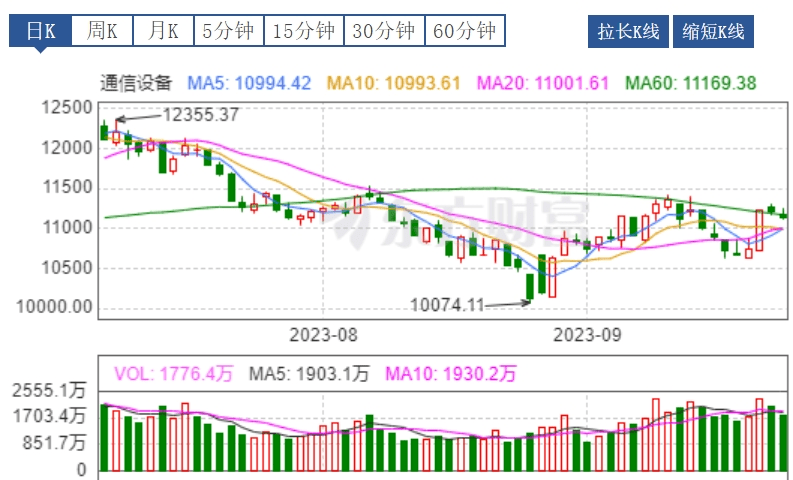Click the VOL volume legend value
This screenshot has width=793, height=480.
tap(174, 373)
